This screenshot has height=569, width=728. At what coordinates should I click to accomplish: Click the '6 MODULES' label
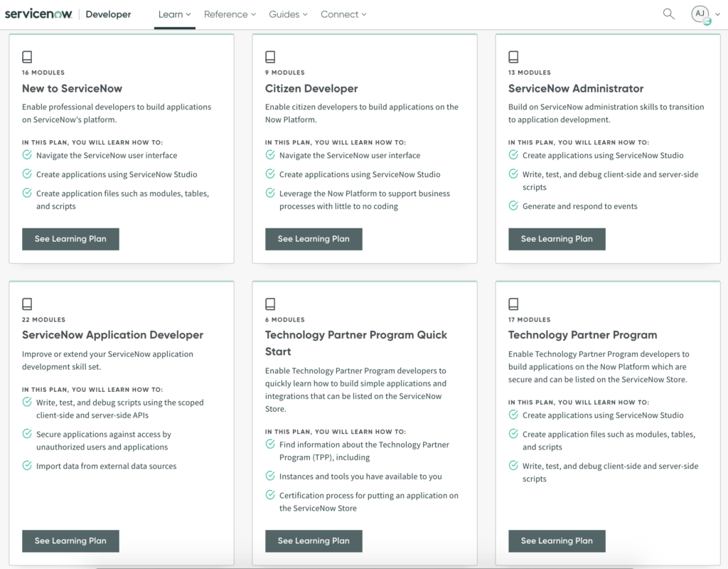click(x=285, y=319)
